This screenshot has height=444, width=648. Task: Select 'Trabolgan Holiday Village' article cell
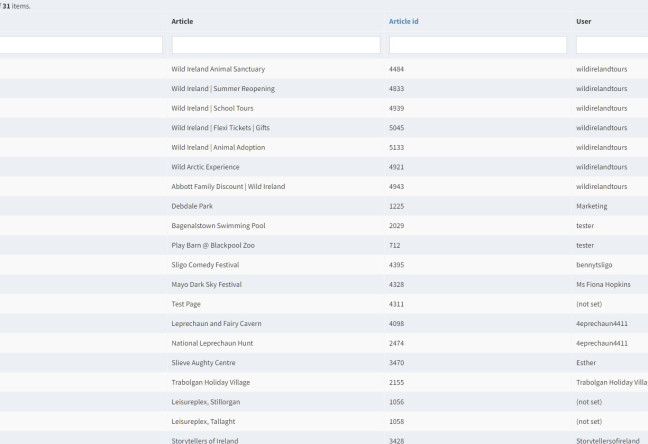[211, 382]
